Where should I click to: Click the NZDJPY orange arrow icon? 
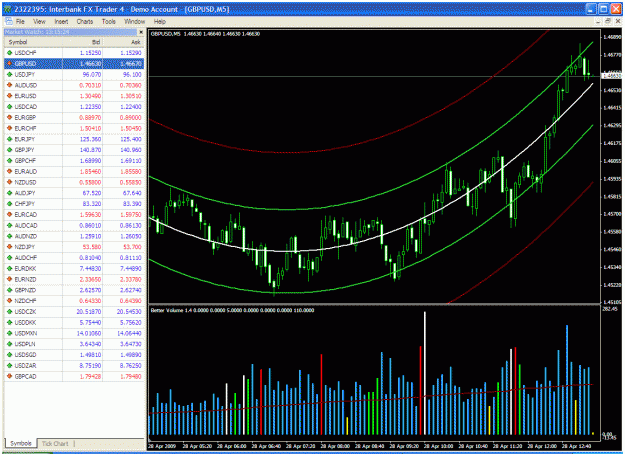tap(10, 247)
